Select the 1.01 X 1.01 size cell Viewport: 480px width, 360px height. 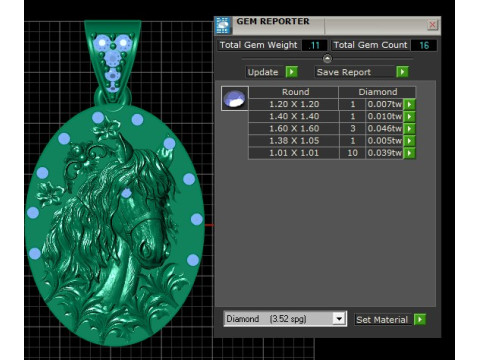(x=294, y=153)
